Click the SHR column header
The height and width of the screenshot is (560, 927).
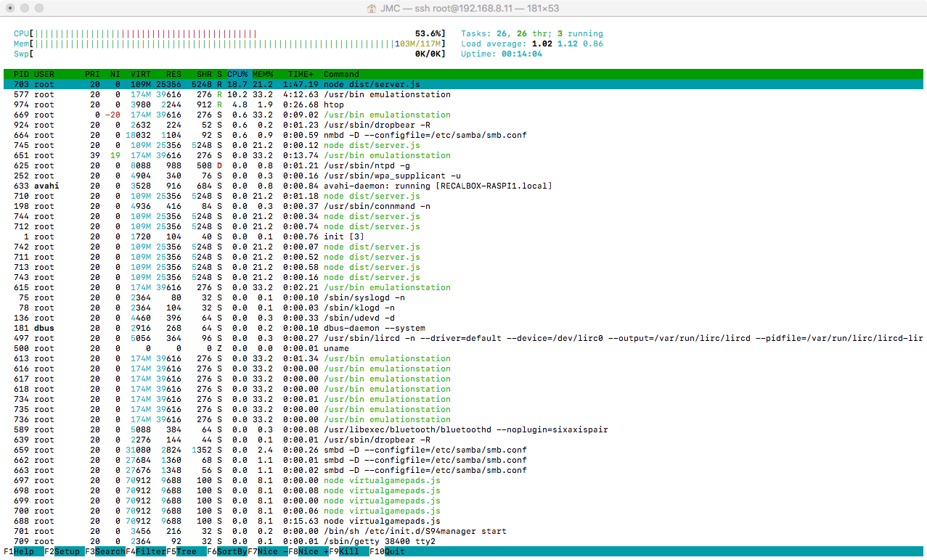point(204,74)
